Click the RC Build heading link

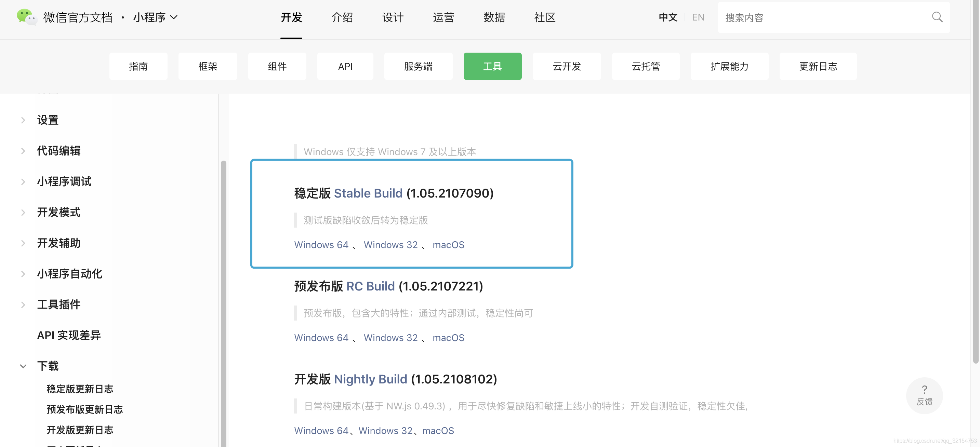(x=370, y=286)
